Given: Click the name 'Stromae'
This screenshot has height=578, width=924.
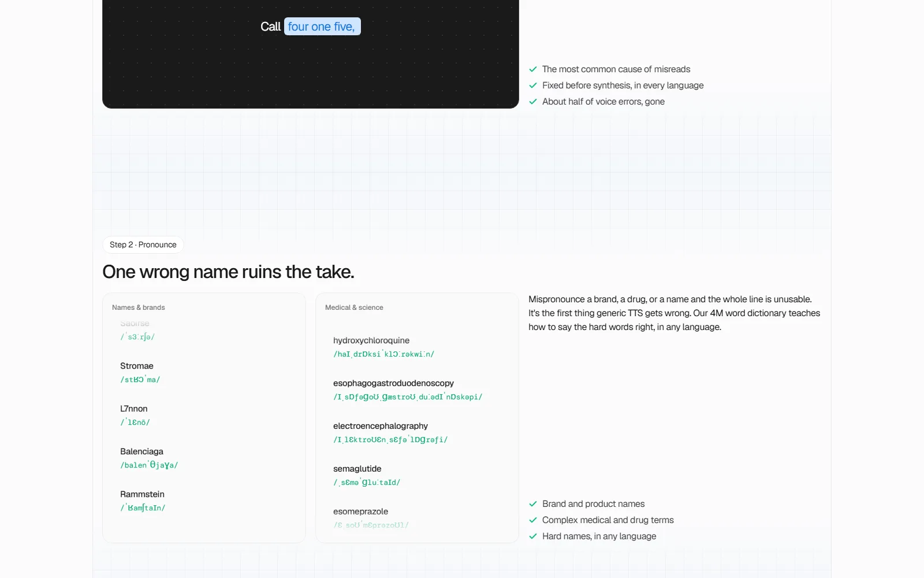Looking at the screenshot, I should click(137, 366).
